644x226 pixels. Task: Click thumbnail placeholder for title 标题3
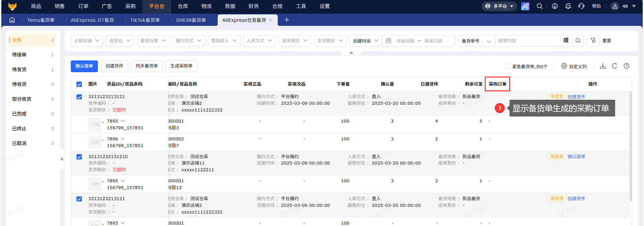point(95,124)
